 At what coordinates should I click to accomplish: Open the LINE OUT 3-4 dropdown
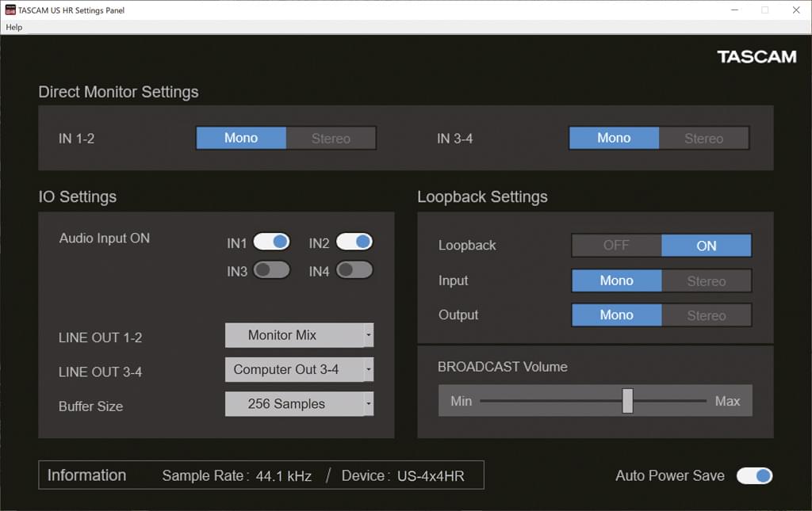pyautogui.click(x=299, y=369)
